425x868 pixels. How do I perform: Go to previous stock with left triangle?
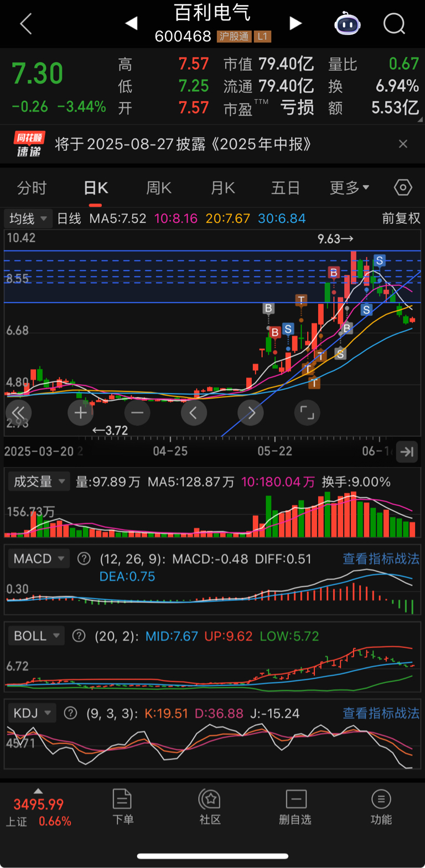pos(131,23)
